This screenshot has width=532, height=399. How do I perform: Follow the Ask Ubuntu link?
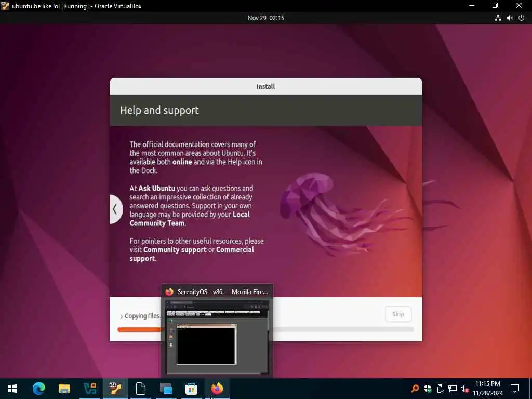tap(157, 188)
